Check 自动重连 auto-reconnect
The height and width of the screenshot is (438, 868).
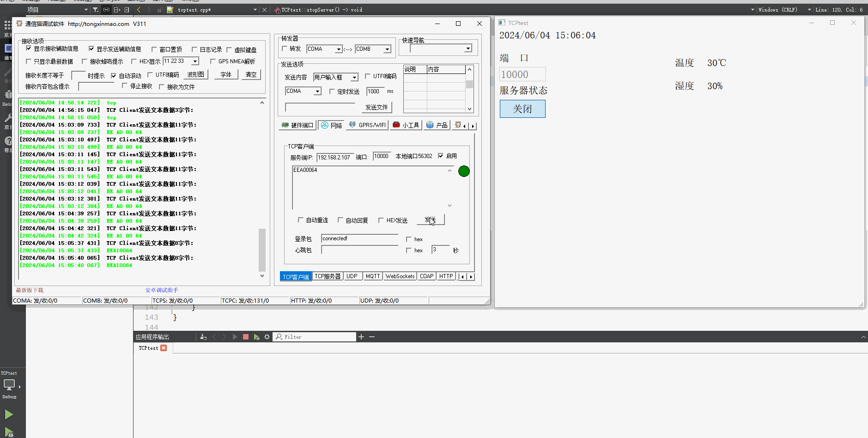[301, 220]
